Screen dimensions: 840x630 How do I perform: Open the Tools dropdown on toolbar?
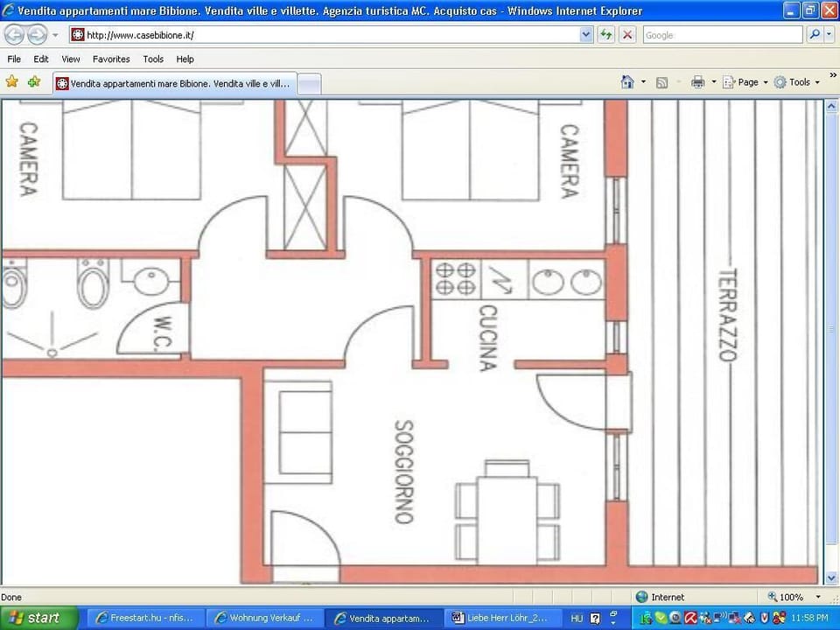point(797,81)
